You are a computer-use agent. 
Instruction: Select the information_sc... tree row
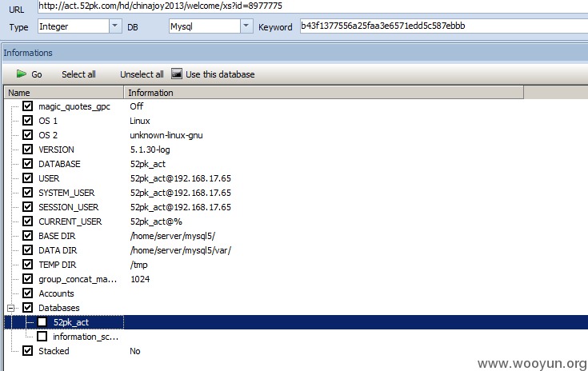pos(86,337)
